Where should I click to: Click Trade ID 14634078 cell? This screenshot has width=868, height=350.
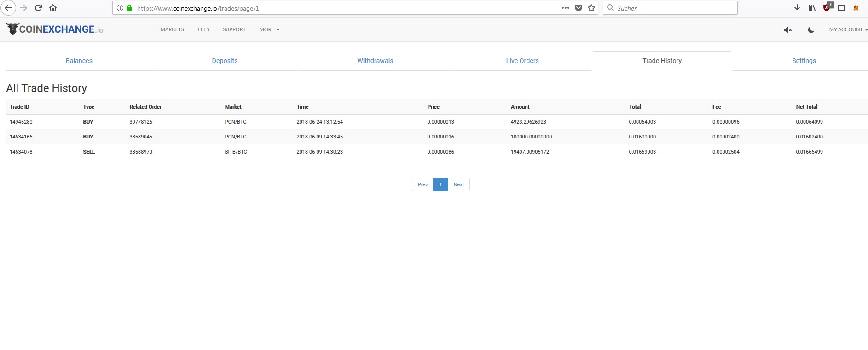tap(21, 152)
